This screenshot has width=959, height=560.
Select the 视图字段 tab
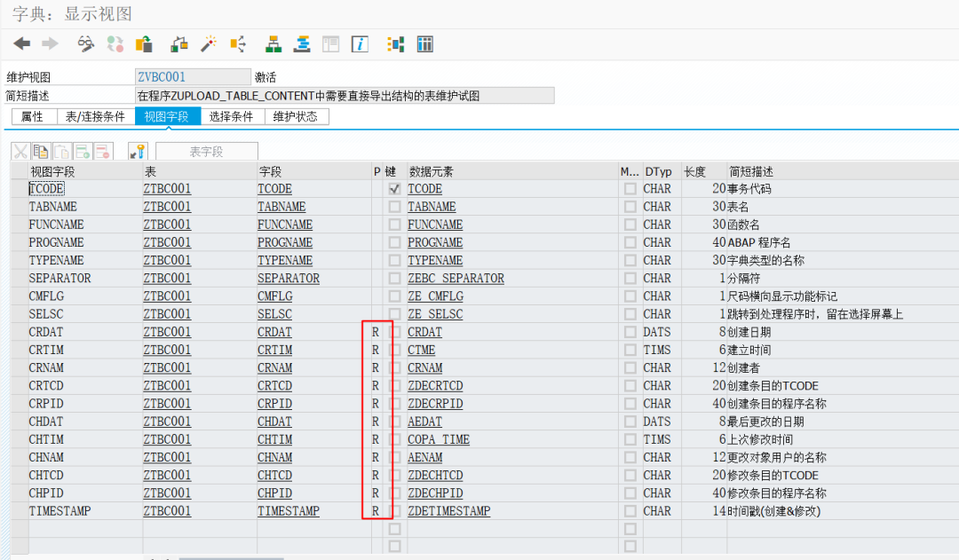pyautogui.click(x=168, y=116)
